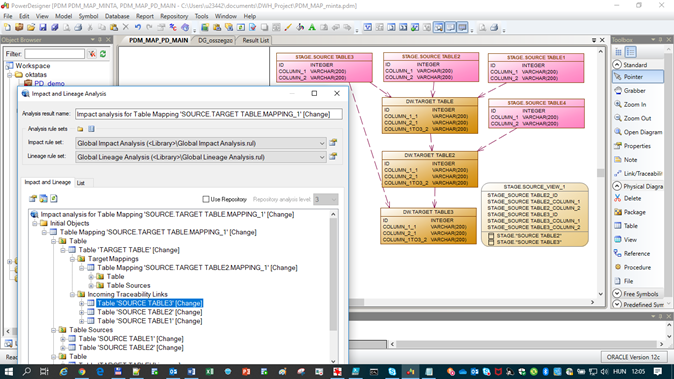The height and width of the screenshot is (379, 674).
Task: Expand Table 'SOURCE TABLE3' [Change] node
Action: tap(82, 303)
